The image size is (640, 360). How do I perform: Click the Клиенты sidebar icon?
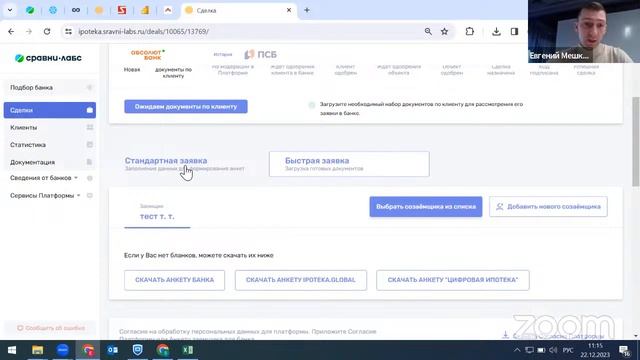click(90, 127)
